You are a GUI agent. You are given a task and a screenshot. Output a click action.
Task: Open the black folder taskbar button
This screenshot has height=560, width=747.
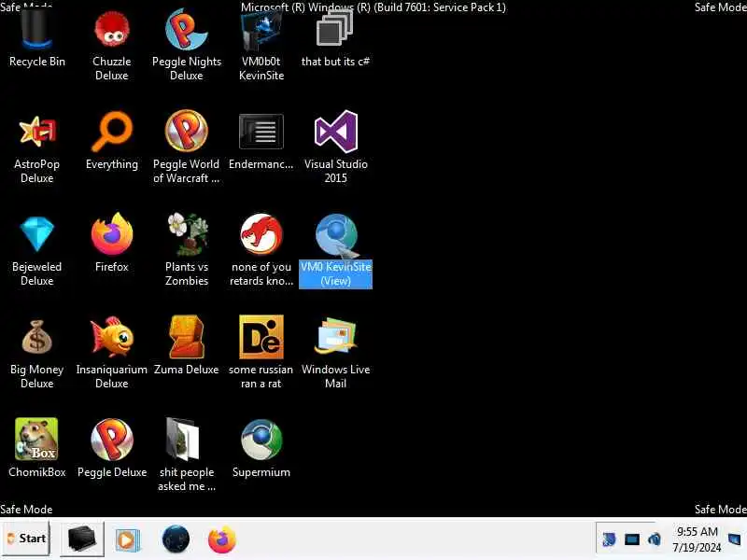pos(81,539)
